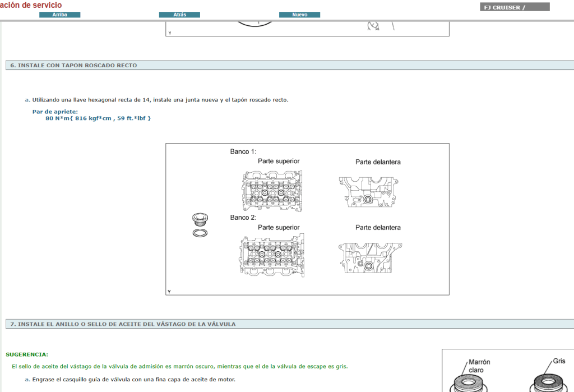This screenshot has width=574, height=392.
Task: Click the threaded plug part illustration
Action: [200, 218]
